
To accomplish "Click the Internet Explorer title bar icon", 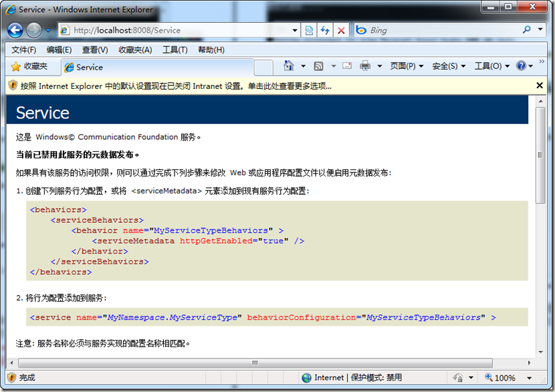I will point(11,9).
